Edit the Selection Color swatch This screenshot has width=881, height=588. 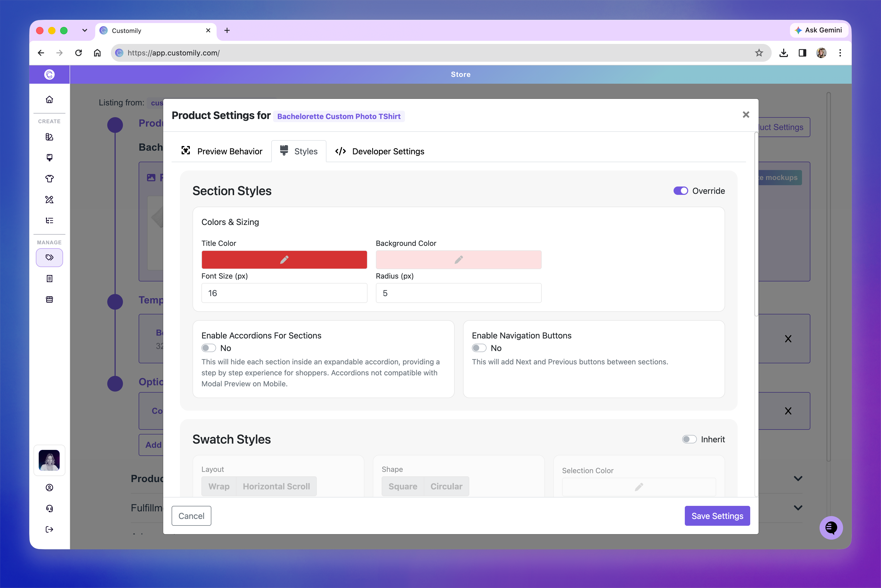[639, 487]
